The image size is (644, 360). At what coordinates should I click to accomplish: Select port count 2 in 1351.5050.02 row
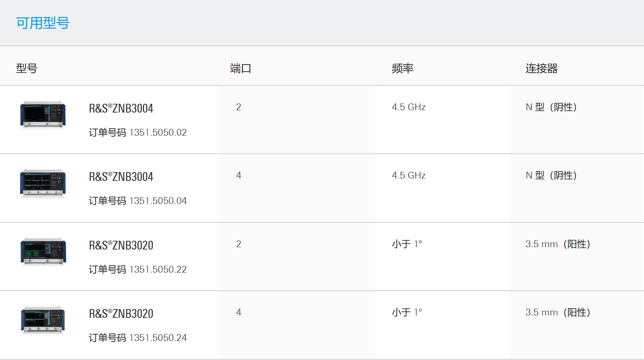[239, 107]
